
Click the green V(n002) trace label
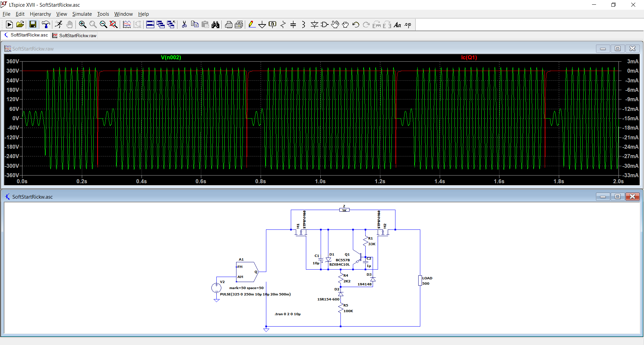pyautogui.click(x=171, y=57)
